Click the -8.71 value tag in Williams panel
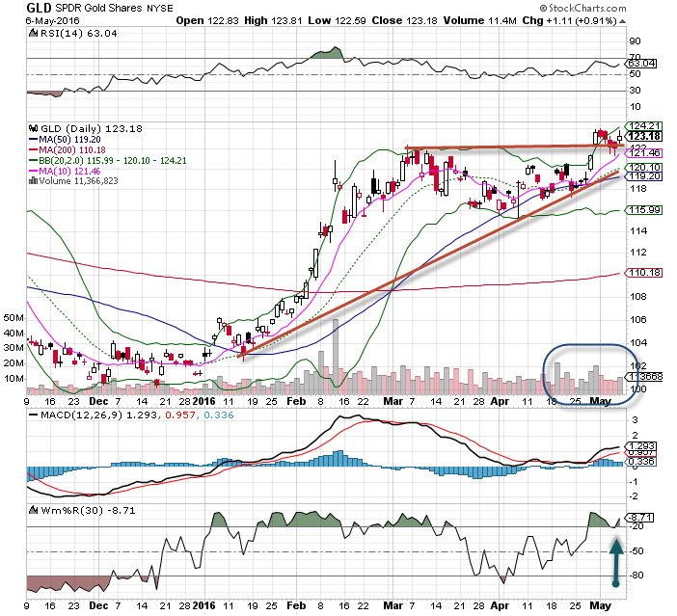This screenshot has width=677, height=616. point(638,518)
